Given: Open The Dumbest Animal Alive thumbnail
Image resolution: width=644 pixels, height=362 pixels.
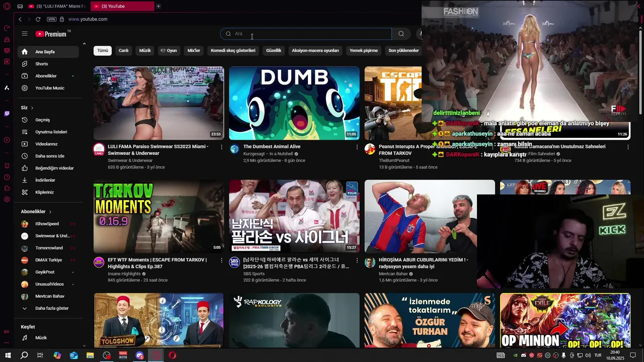Looking at the screenshot, I should click(x=294, y=103).
